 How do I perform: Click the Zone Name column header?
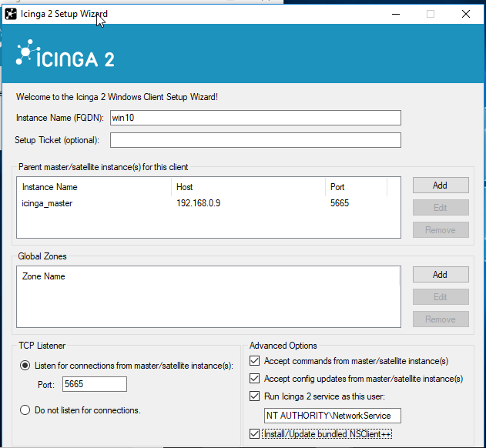click(208, 276)
